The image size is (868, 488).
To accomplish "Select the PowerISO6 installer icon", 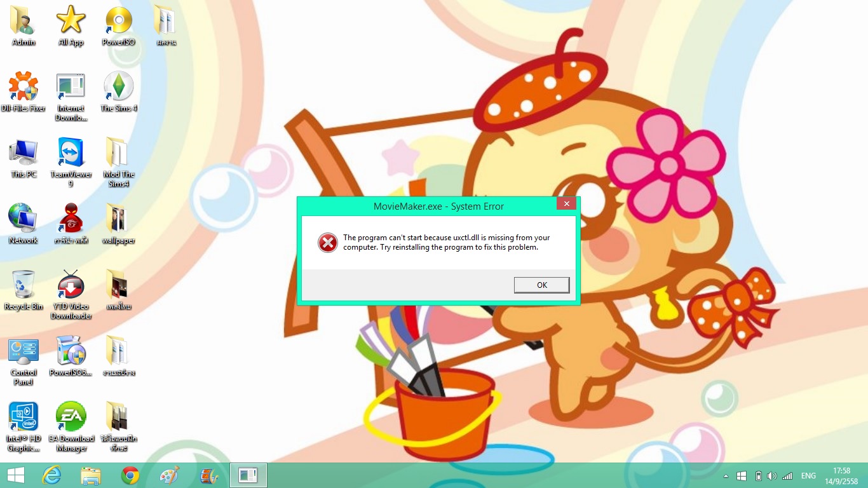I will pos(71,357).
